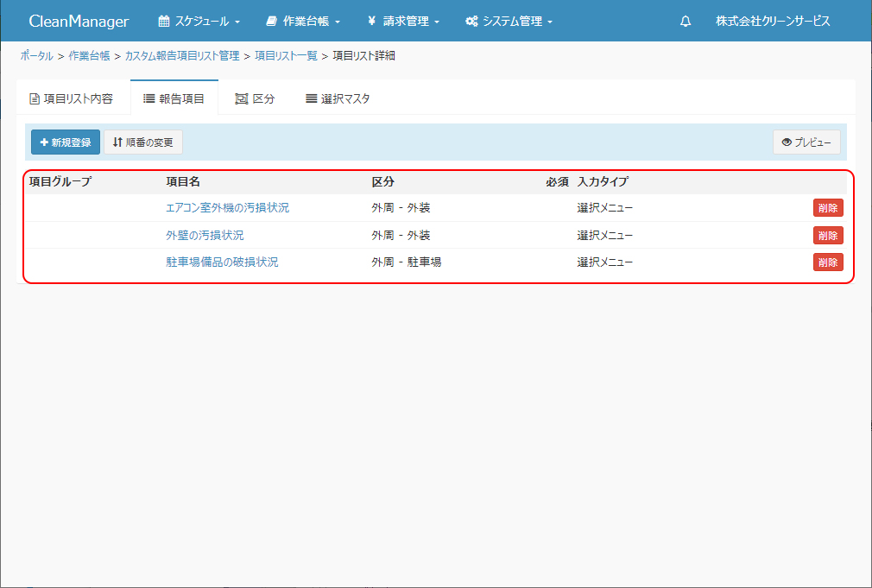Open the スケジュール dropdown menu
Image resolution: width=872 pixels, height=588 pixels.
coord(199,21)
